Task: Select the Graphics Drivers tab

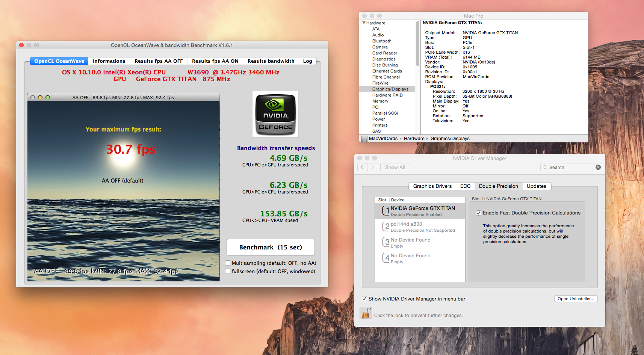Action: pyautogui.click(x=432, y=186)
